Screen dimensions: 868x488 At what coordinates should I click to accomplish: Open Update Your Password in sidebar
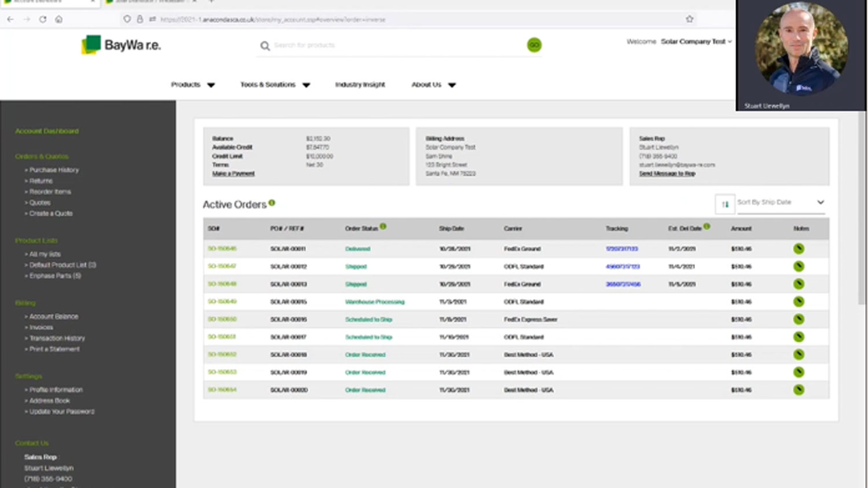click(61, 412)
